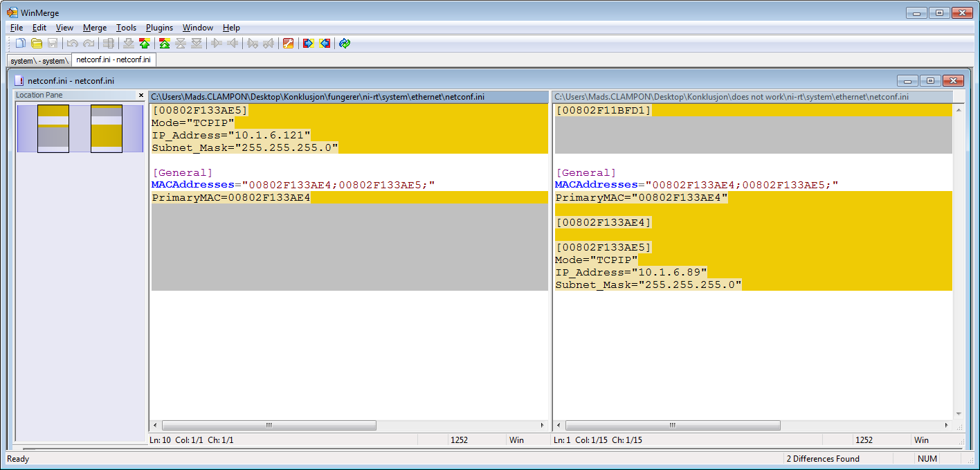Click the right pane horizontal scrollbar thumb
This screenshot has height=470, width=980.
pos(673,426)
